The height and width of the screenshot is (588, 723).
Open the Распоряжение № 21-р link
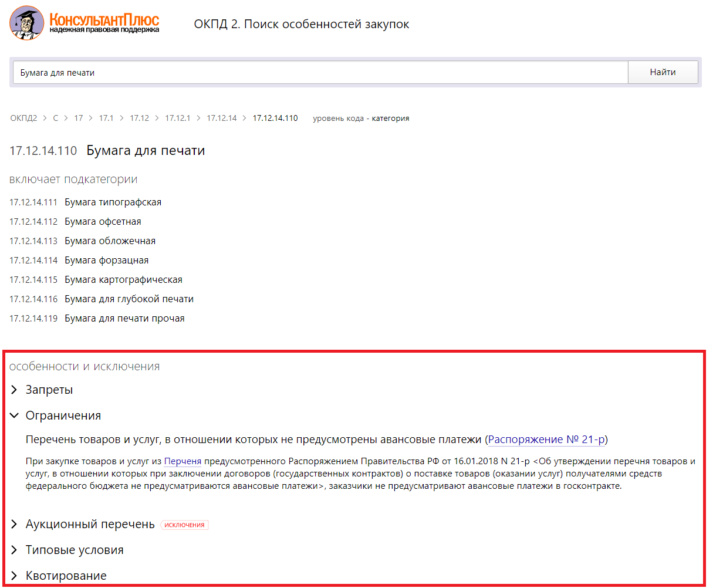tap(546, 440)
